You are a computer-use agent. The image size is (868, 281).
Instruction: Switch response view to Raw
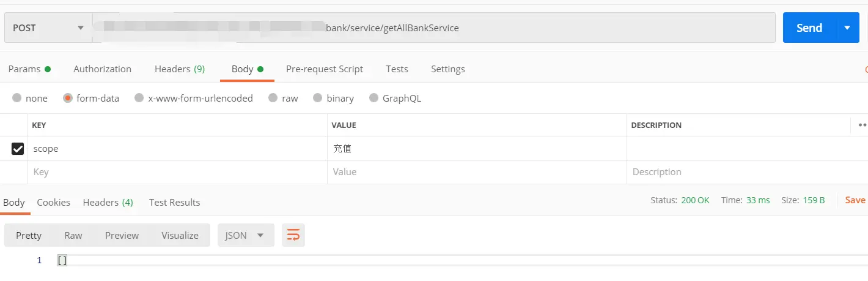pos(73,236)
